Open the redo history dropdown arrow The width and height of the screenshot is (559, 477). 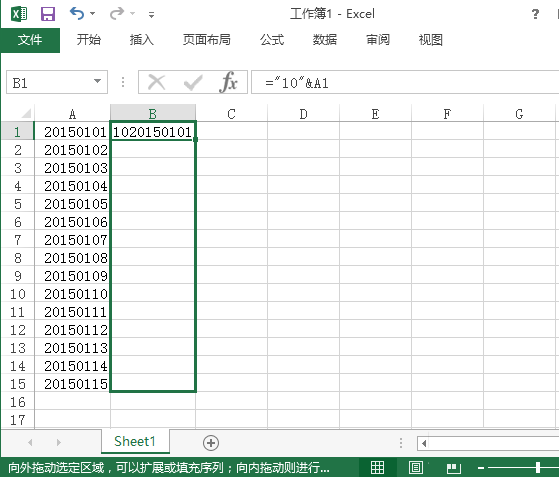133,14
